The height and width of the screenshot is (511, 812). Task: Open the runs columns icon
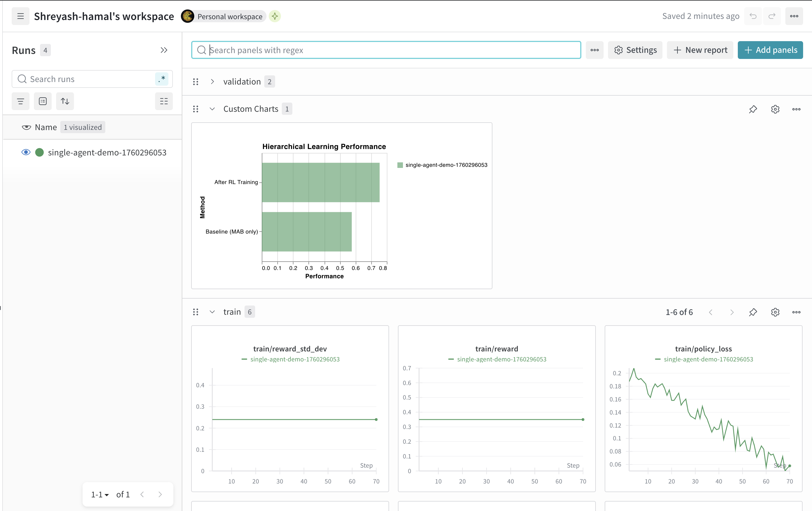164,101
